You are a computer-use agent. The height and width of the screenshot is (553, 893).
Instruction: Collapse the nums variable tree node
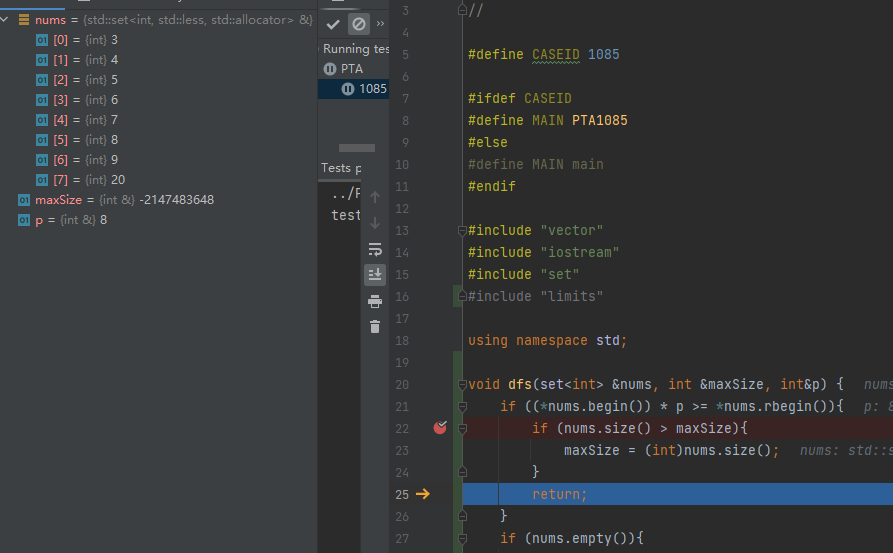[5, 20]
